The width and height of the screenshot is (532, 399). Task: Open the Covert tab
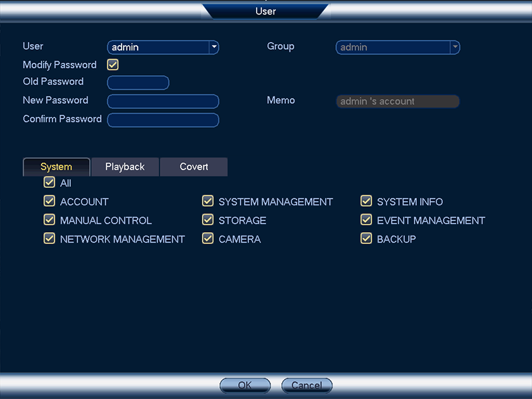[x=194, y=167]
